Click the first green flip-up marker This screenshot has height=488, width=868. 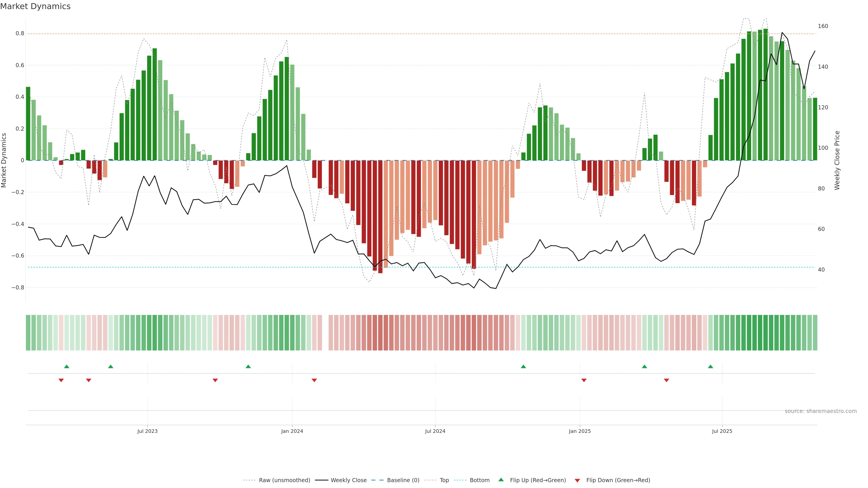pos(67,366)
